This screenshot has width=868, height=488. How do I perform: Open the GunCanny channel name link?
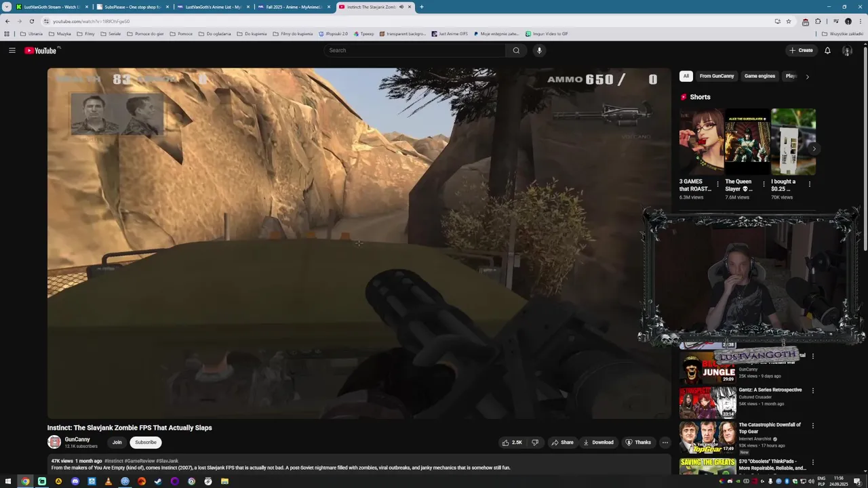(x=77, y=439)
